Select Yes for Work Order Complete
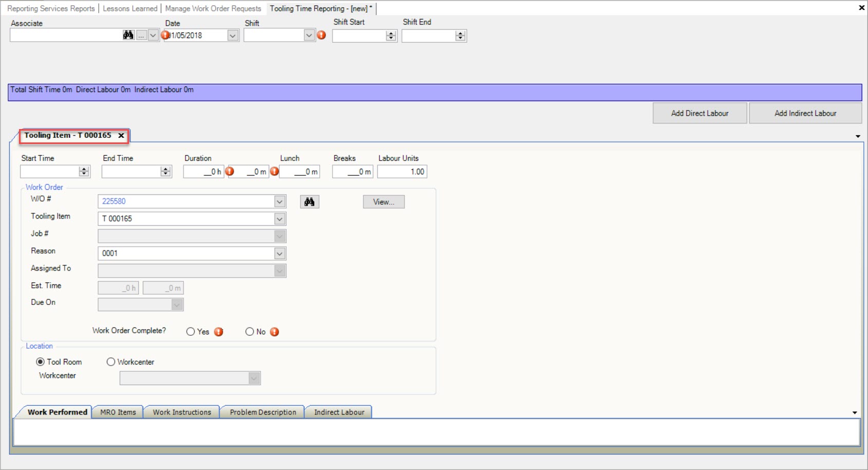Viewport: 868px width, 470px height. [191, 332]
